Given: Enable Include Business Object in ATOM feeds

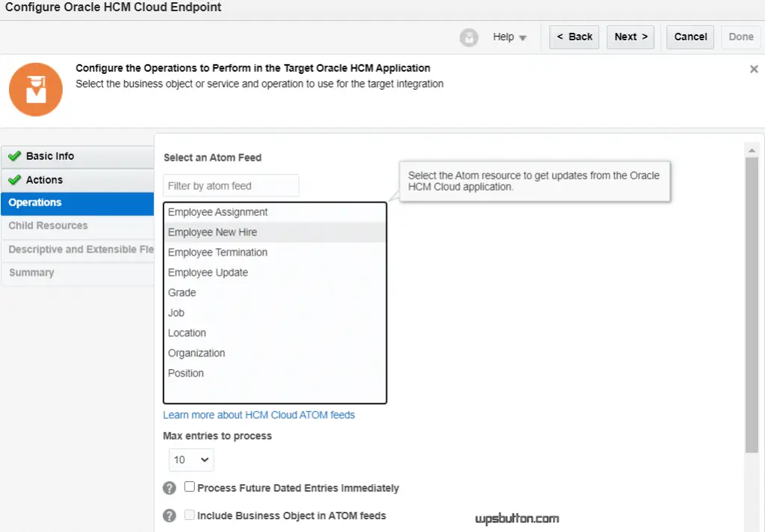Looking at the screenshot, I should click(189, 514).
